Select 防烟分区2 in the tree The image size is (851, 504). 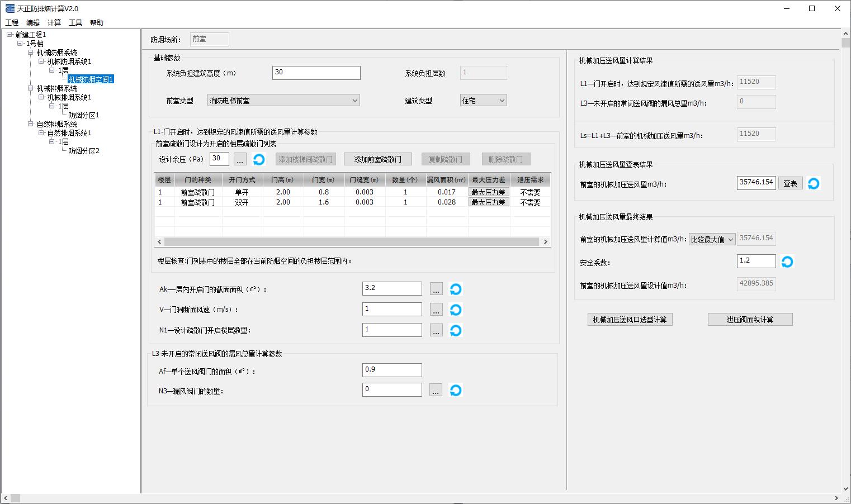point(84,151)
